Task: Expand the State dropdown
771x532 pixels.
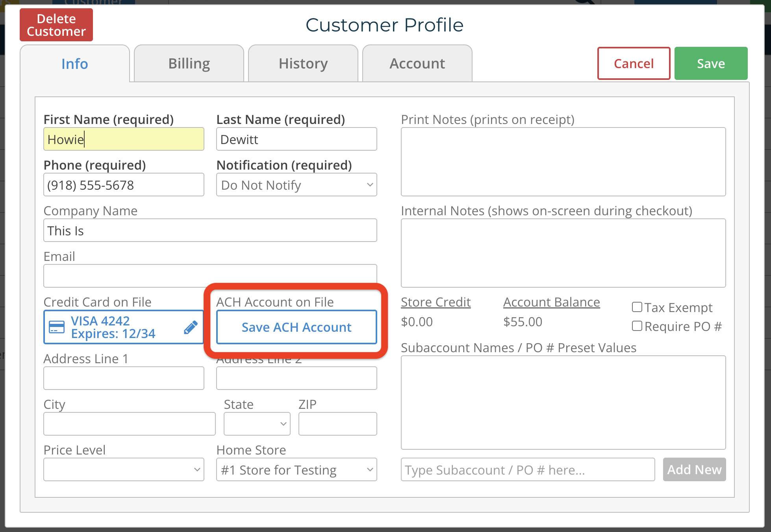Action: point(257,424)
